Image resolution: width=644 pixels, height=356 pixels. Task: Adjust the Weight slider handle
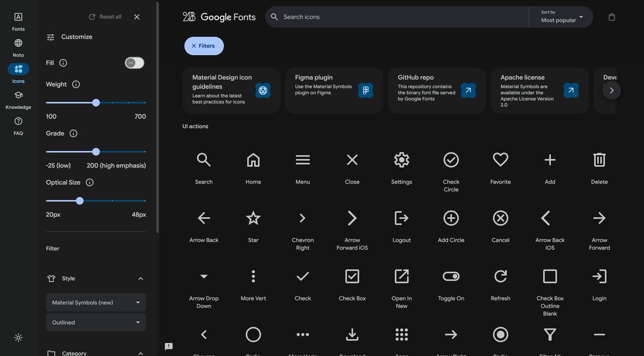(x=96, y=102)
